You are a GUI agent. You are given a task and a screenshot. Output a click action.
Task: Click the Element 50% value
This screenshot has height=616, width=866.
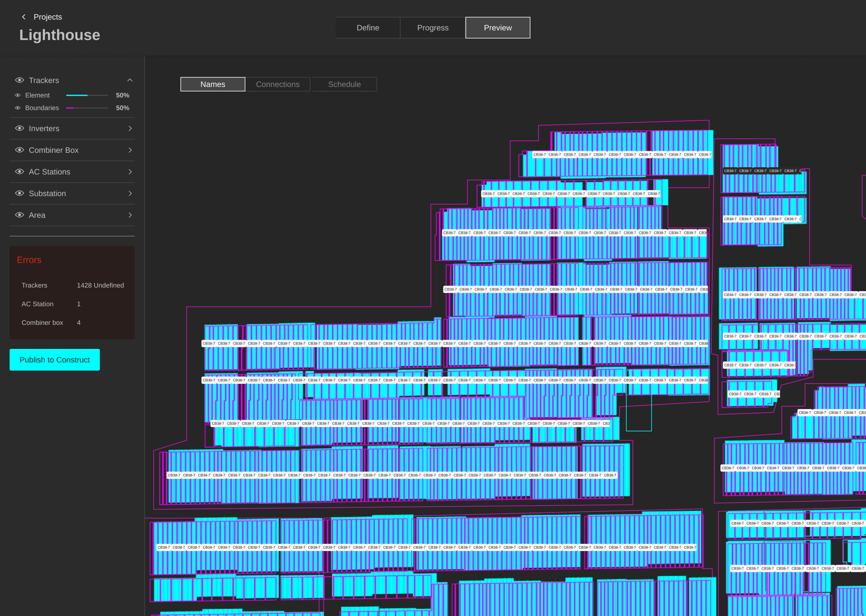122,95
